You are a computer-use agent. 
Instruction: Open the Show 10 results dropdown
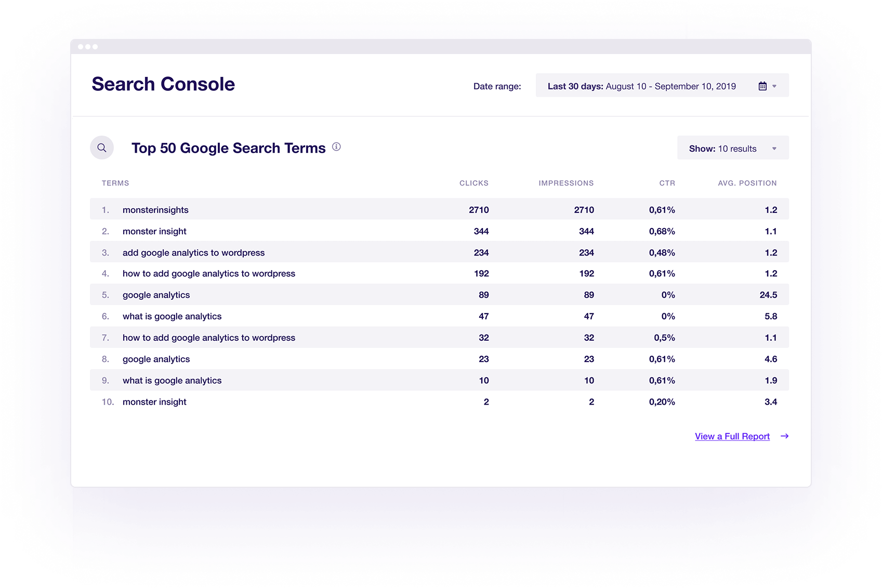click(733, 149)
